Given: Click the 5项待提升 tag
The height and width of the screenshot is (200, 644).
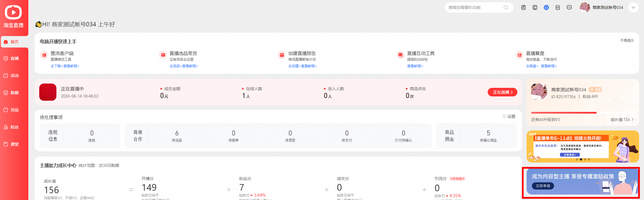Looking at the screenshot, I should [457, 179].
